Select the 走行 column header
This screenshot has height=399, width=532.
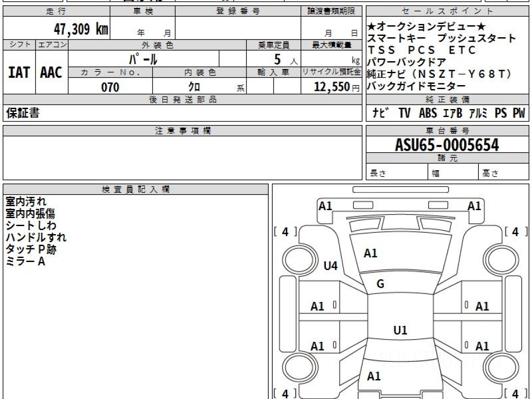tap(56, 12)
